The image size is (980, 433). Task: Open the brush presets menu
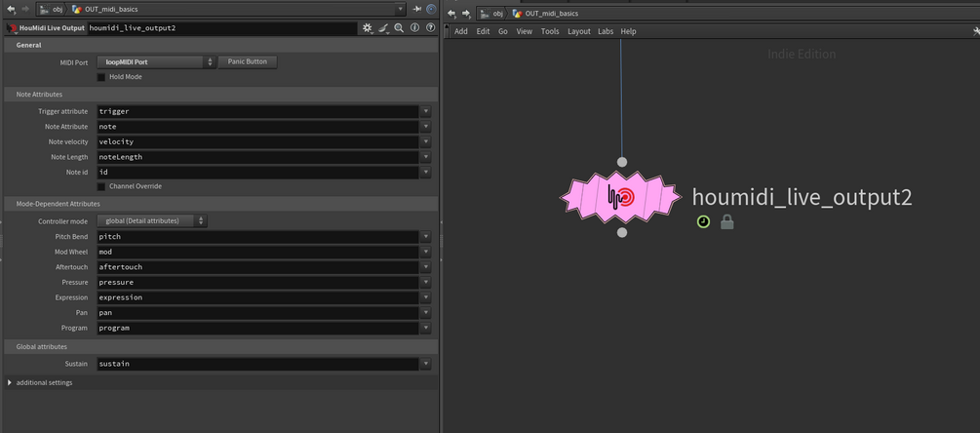tap(384, 28)
